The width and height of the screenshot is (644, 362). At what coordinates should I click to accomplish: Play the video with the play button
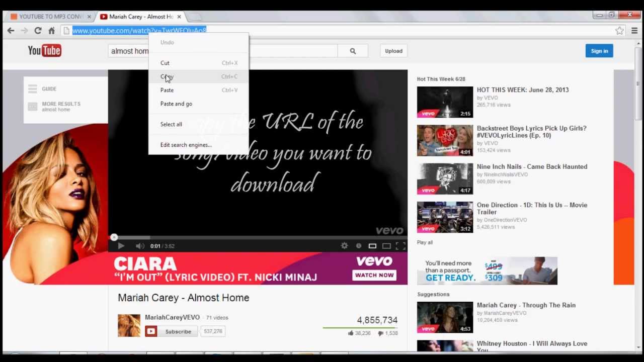coord(121,246)
